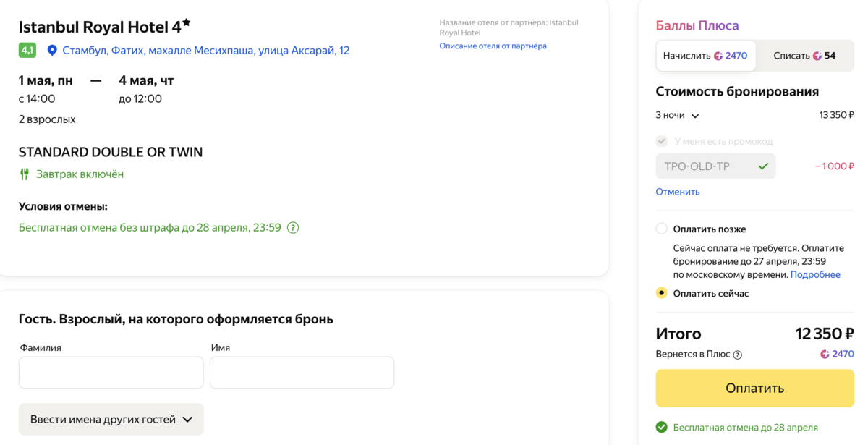Click the Plus points icon beside 2470 total
The height and width of the screenshot is (445, 868).
point(825,355)
